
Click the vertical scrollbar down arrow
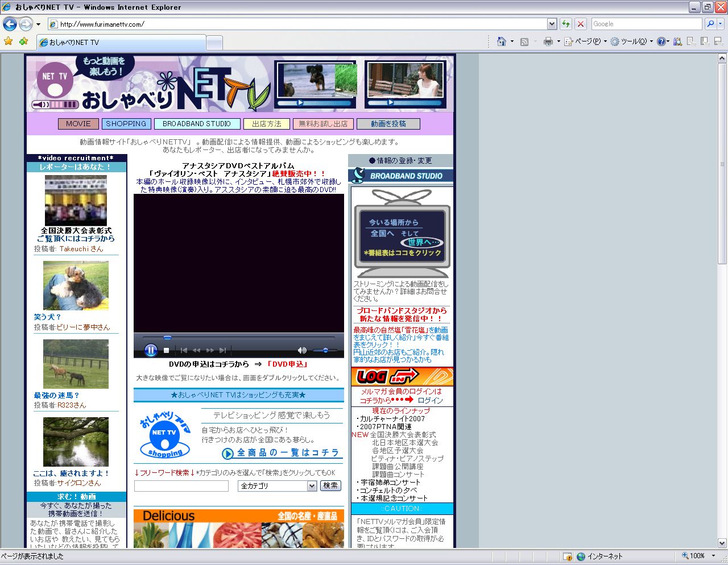[722, 543]
